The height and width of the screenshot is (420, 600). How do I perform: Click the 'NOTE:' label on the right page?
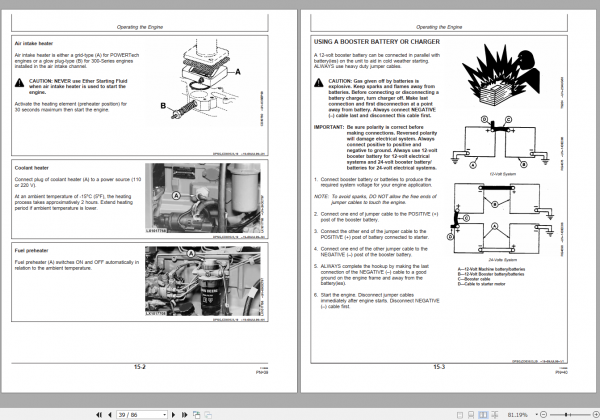(321, 196)
